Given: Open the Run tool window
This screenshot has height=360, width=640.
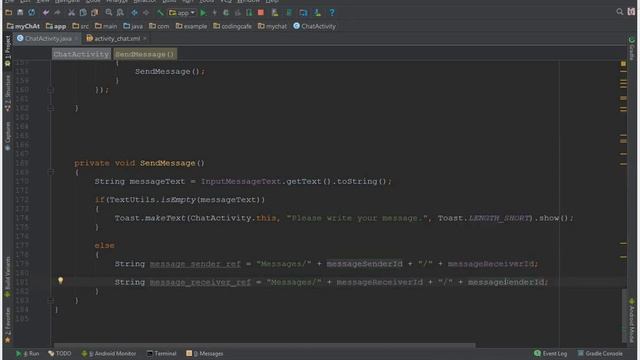Looking at the screenshot, I should (27, 353).
